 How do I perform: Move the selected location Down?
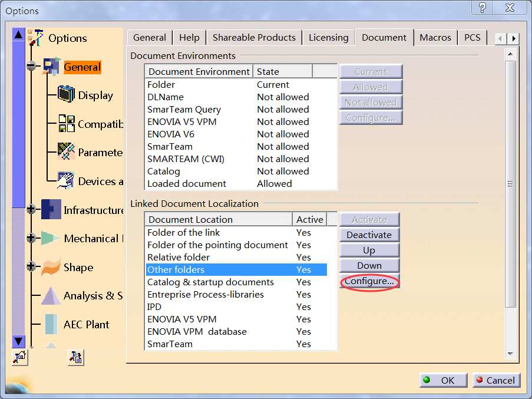[x=369, y=265]
